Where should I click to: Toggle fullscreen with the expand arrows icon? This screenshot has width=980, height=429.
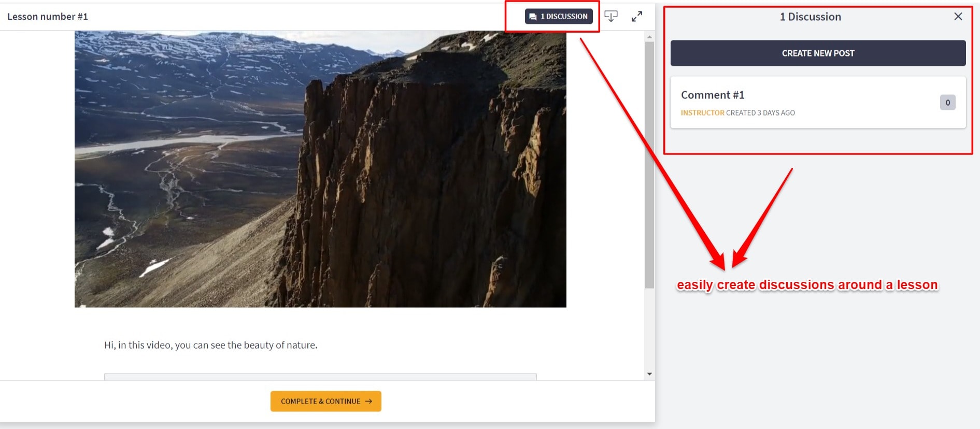[x=637, y=17]
